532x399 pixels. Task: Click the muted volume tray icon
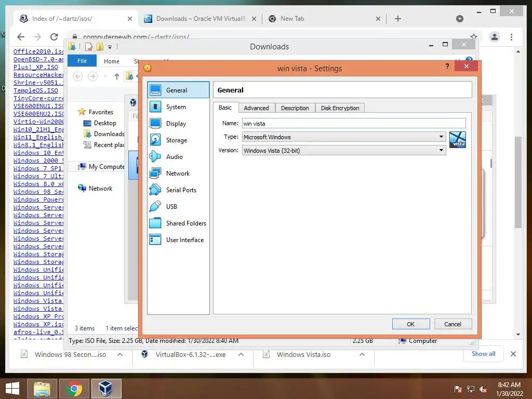[483, 389]
